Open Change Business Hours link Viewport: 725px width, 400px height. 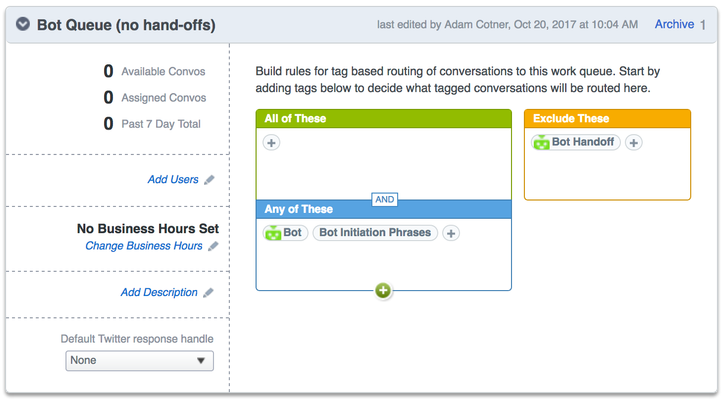point(144,246)
